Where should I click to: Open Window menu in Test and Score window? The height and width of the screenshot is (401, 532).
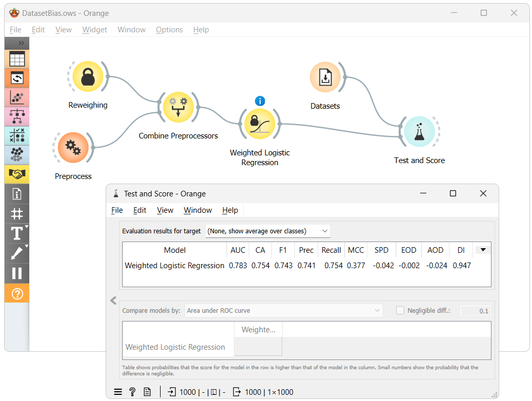[x=198, y=210]
